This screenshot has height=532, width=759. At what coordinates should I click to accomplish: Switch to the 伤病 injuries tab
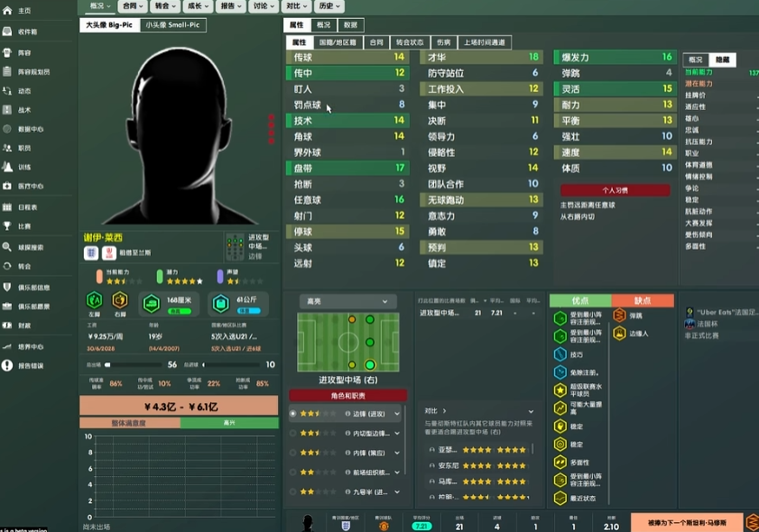click(x=442, y=42)
